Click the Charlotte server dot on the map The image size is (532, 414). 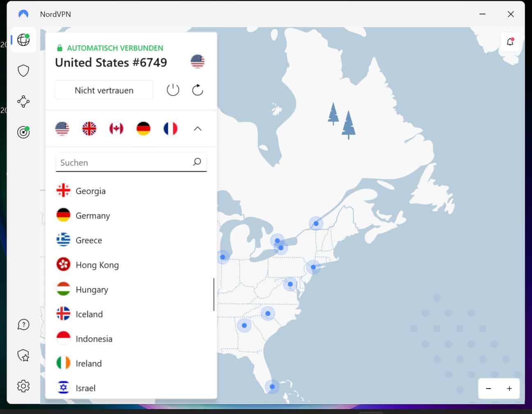[268, 313]
